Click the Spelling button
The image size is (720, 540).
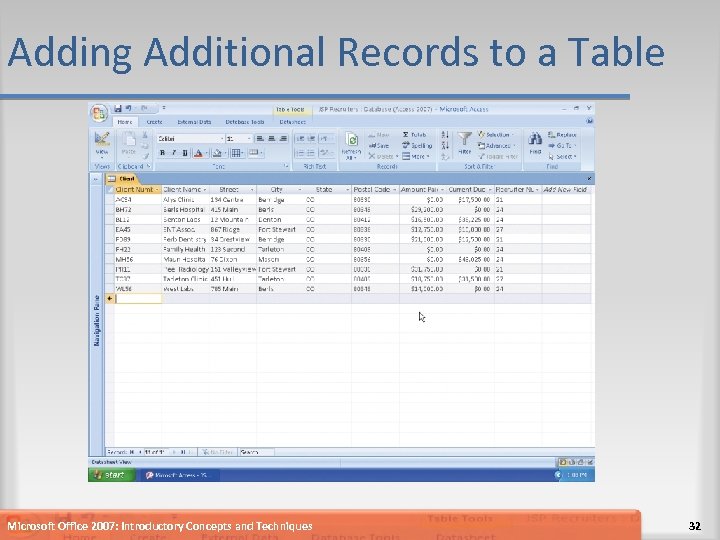(x=417, y=146)
